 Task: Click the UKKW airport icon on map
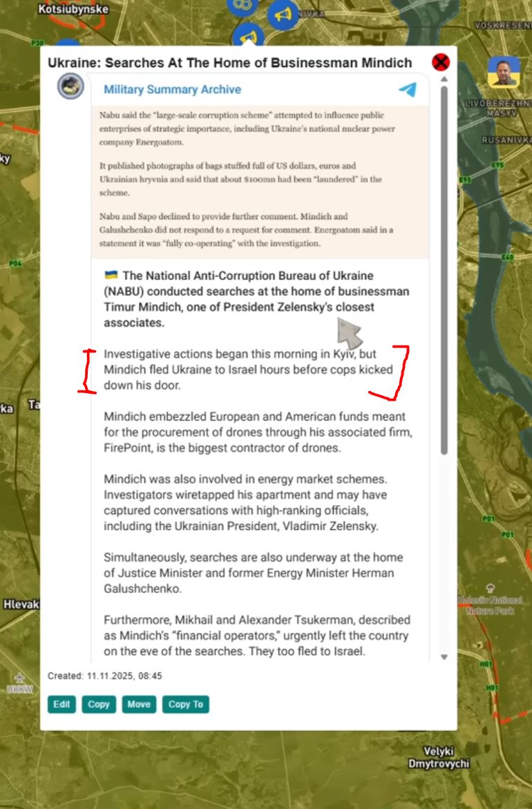point(19,678)
